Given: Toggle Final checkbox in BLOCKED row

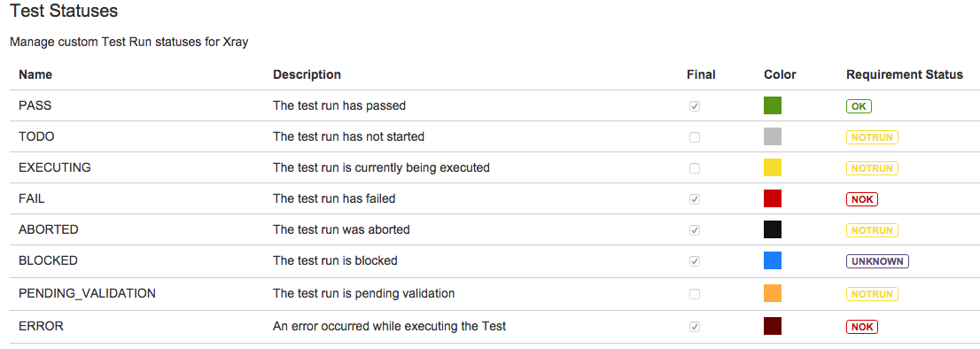Looking at the screenshot, I should 695,261.
